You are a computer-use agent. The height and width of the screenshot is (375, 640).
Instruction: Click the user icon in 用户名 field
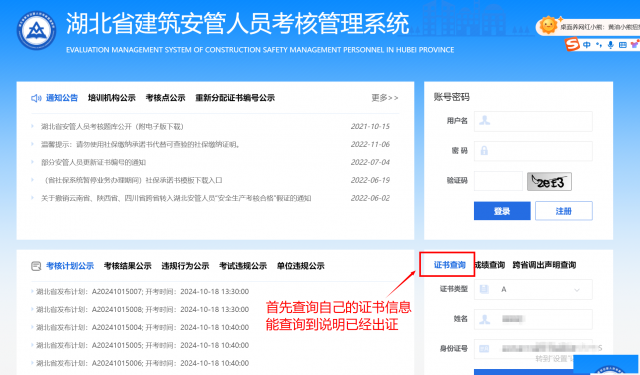pyautogui.click(x=484, y=121)
